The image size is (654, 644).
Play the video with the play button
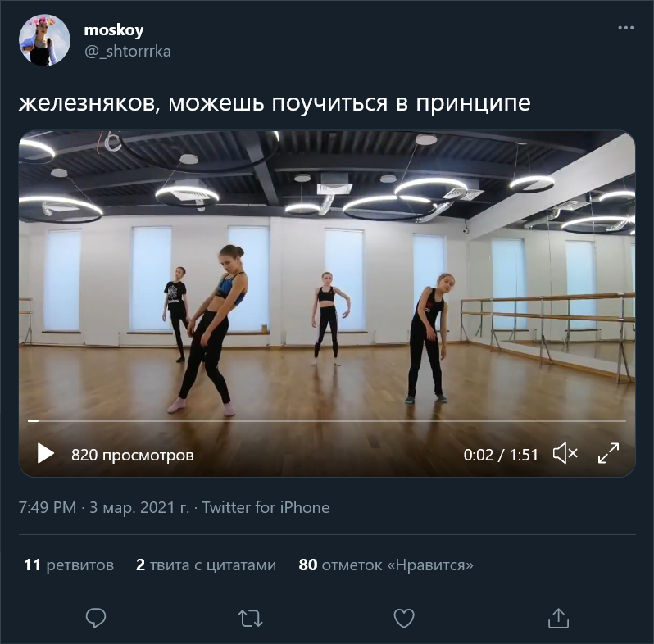click(x=45, y=453)
